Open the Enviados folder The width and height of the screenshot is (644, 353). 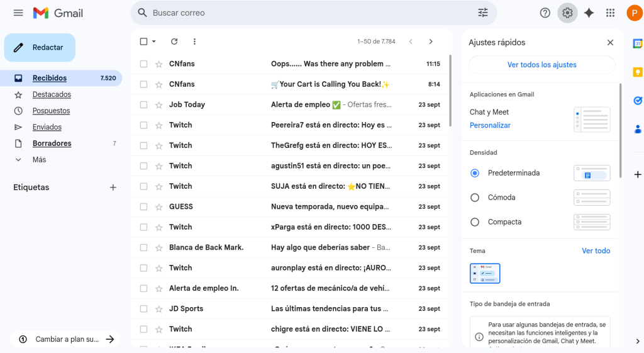pyautogui.click(x=47, y=127)
